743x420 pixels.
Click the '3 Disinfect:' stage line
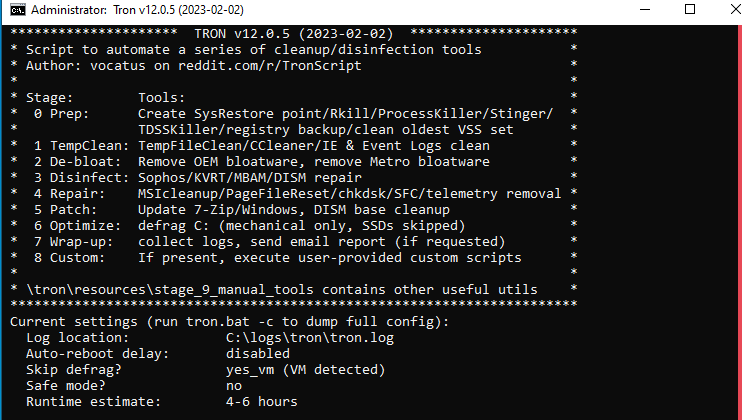(198, 178)
